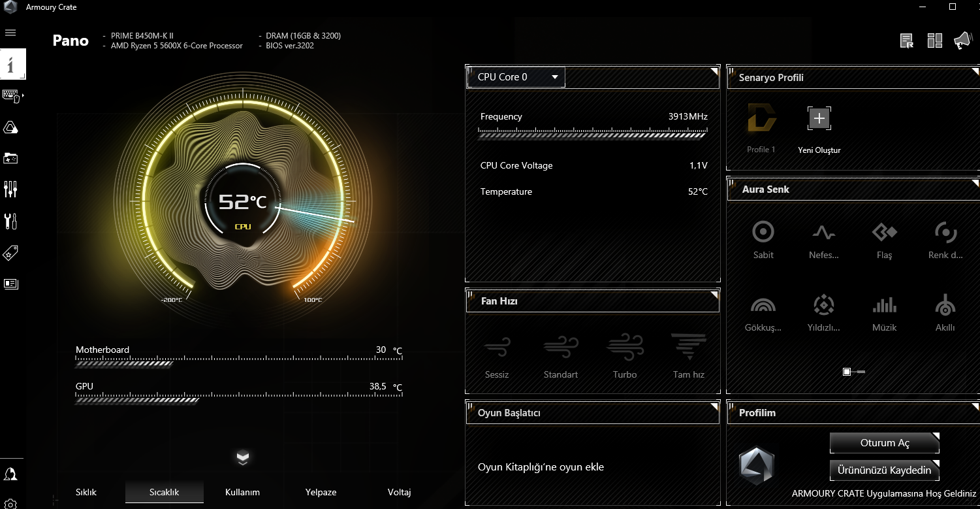Open the News sidebar icon
Screen dimensions: 980x509
[x=10, y=284]
